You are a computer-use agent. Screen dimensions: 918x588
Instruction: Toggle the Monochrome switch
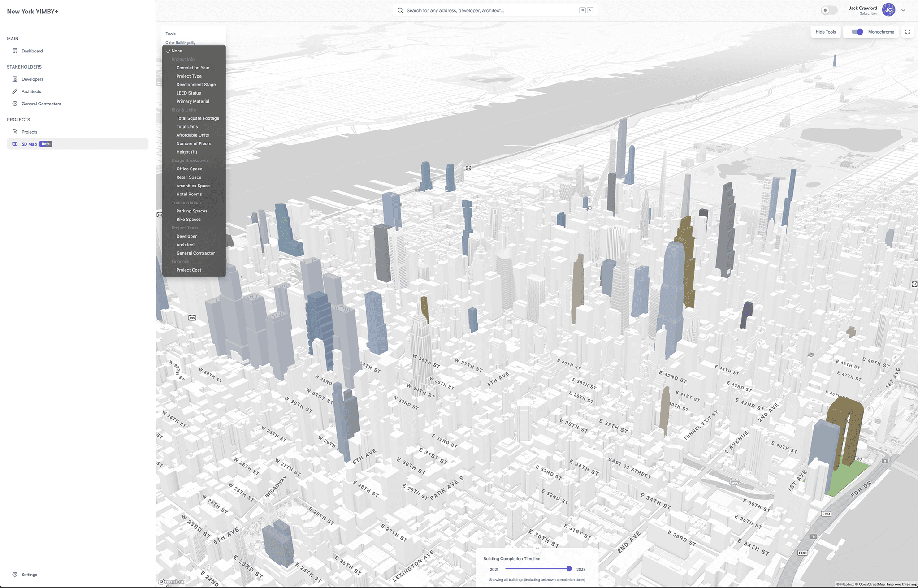(857, 32)
